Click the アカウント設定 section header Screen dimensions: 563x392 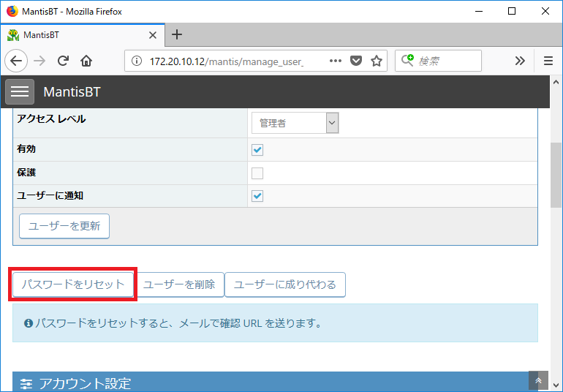coord(275,382)
